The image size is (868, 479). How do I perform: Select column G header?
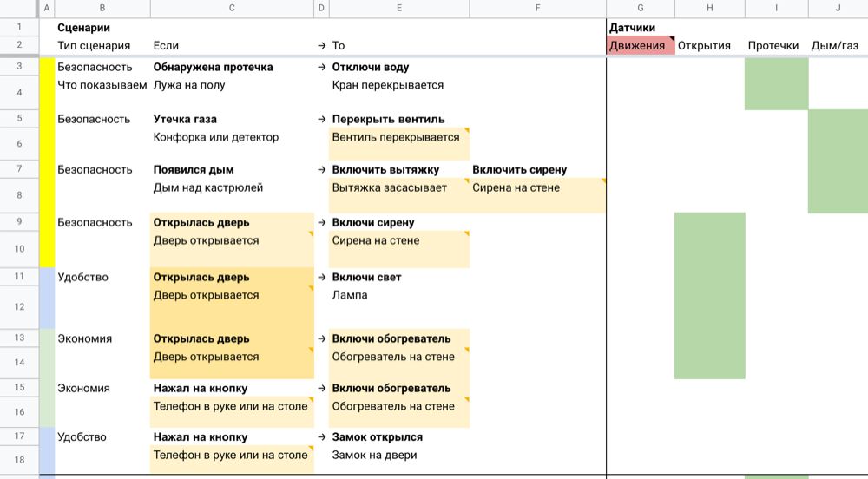click(x=641, y=9)
